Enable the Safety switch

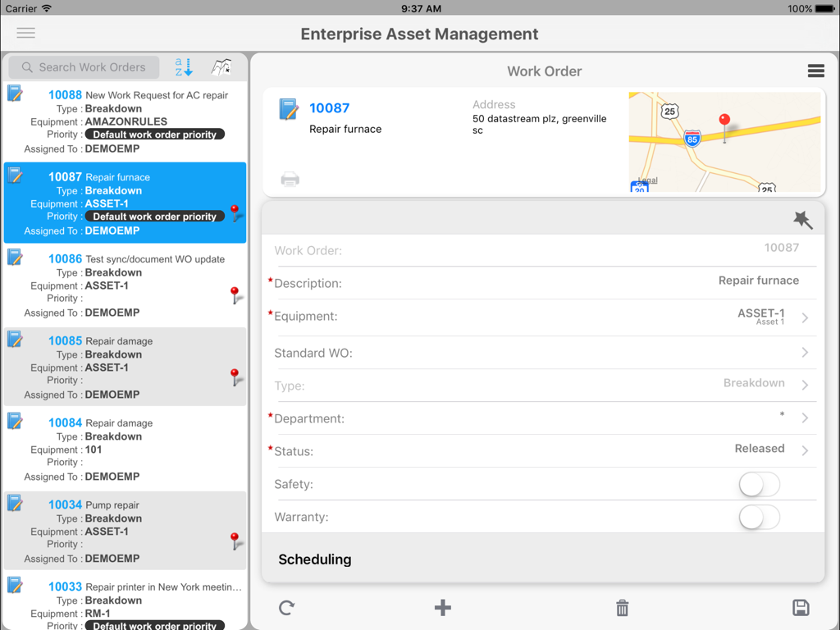(759, 484)
